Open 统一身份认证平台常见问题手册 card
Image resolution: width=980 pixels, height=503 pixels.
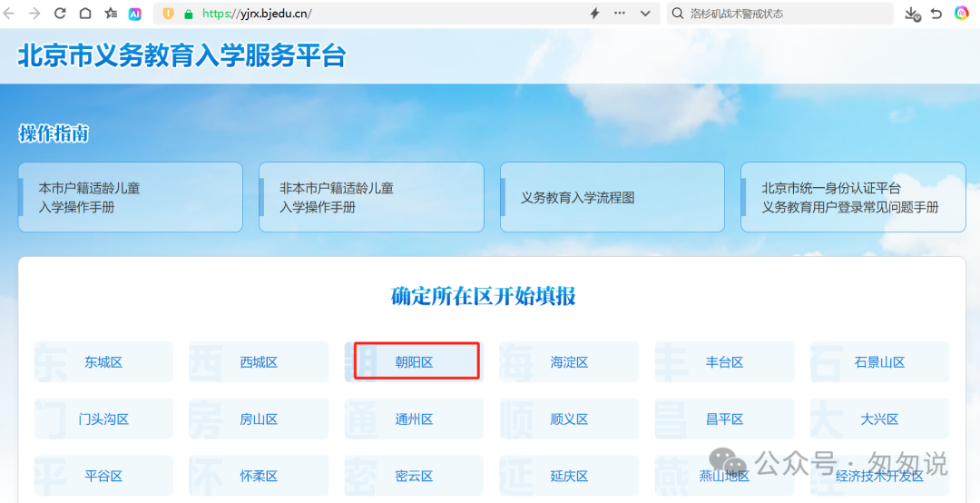tap(853, 197)
